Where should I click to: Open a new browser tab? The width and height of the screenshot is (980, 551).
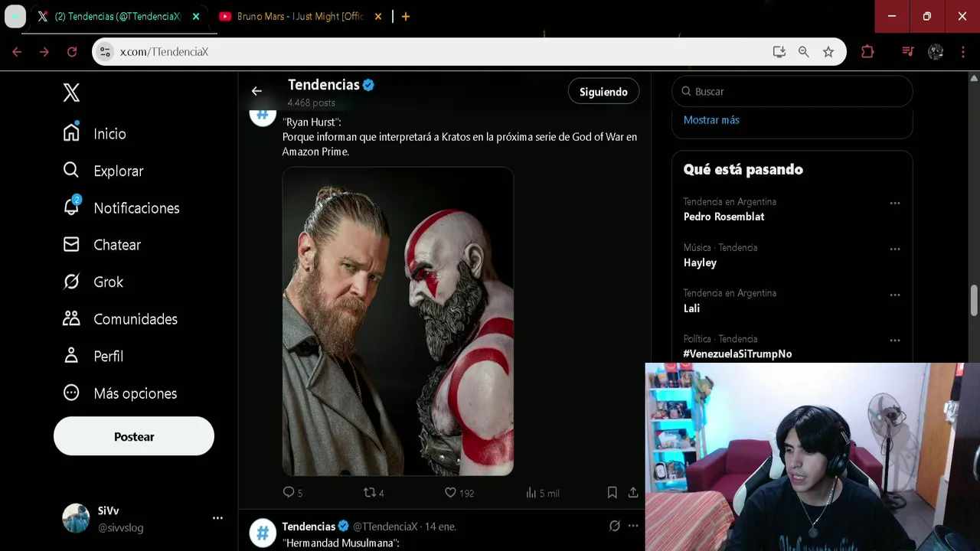(406, 16)
